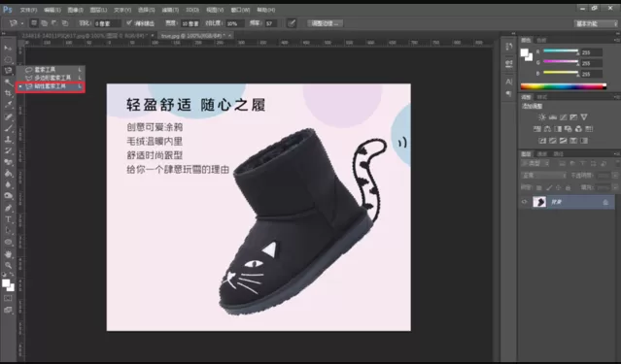This screenshot has width=621, height=364.
Task: Click the feather value input field
Action: (107, 23)
